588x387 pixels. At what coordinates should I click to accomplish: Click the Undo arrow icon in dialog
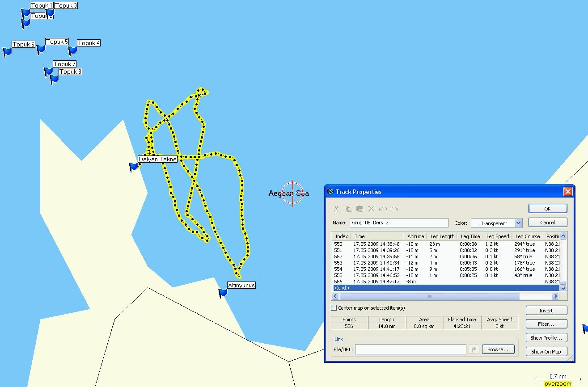coord(383,209)
